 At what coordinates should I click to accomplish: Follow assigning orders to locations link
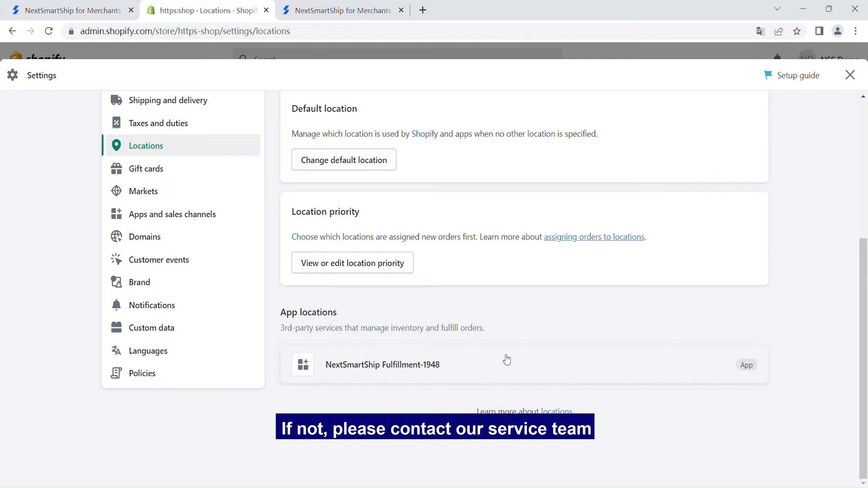tap(594, 237)
